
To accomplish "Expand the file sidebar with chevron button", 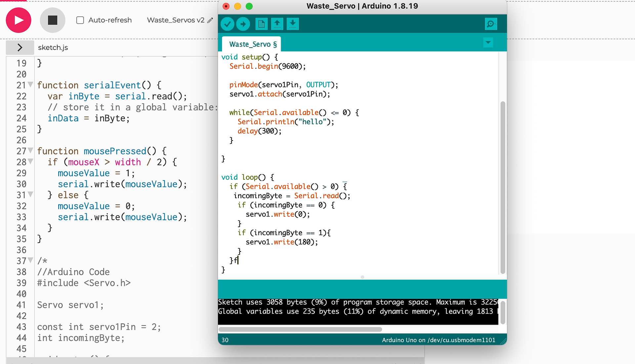I will coord(20,47).
